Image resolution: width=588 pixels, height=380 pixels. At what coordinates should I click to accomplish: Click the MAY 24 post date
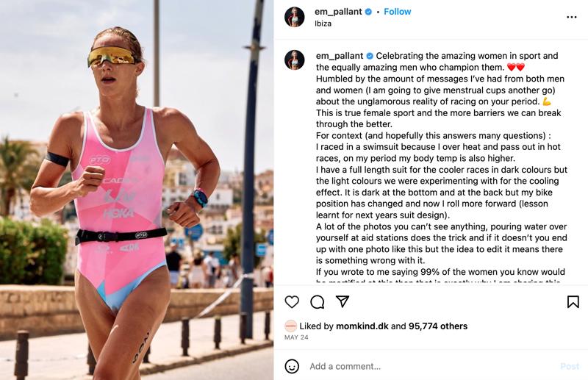(296, 337)
